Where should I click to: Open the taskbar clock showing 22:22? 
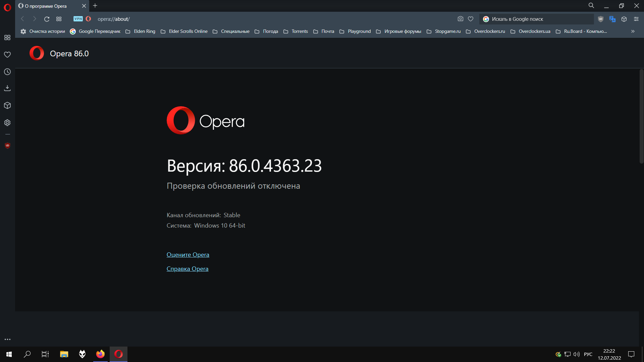(609, 354)
